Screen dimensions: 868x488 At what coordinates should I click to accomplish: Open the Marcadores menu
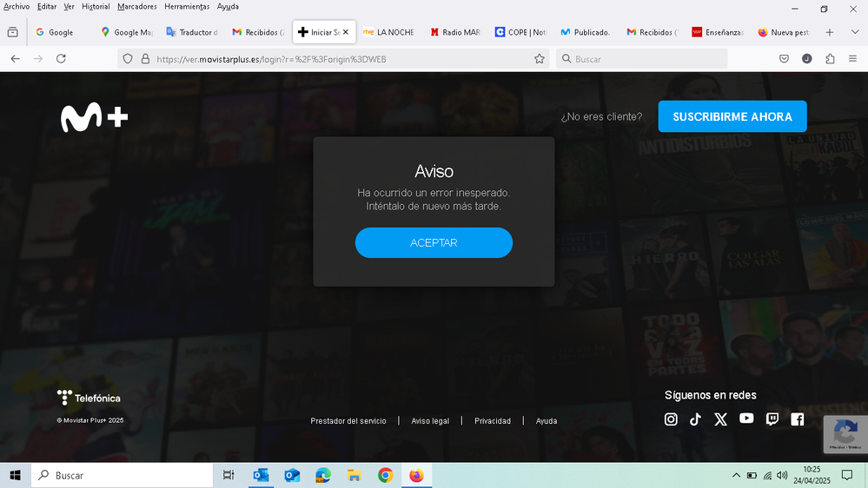tap(136, 6)
